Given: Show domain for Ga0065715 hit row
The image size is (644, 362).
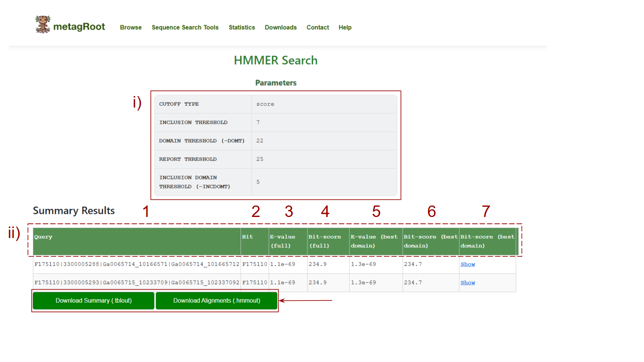Looking at the screenshot, I should [468, 283].
